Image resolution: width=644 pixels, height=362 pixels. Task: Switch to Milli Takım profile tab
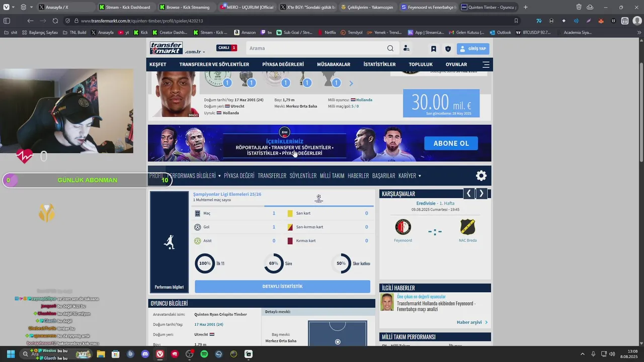[332, 175]
